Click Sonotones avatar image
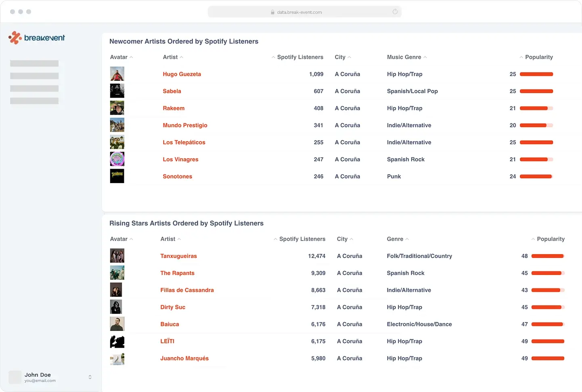This screenshot has width=582, height=392. tap(117, 176)
